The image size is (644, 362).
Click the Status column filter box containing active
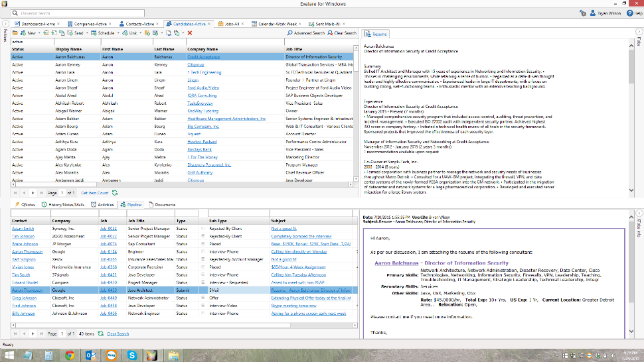click(x=32, y=42)
